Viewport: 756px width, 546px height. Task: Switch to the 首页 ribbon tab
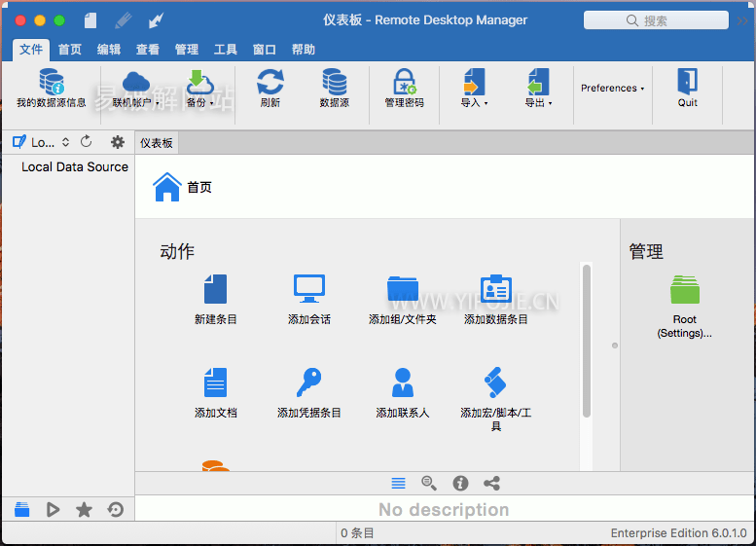click(70, 50)
